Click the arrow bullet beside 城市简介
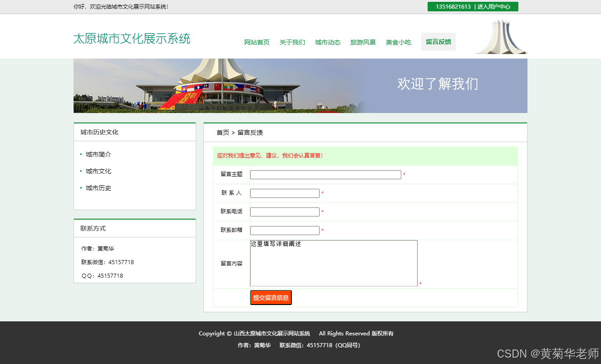 pyautogui.click(x=81, y=154)
